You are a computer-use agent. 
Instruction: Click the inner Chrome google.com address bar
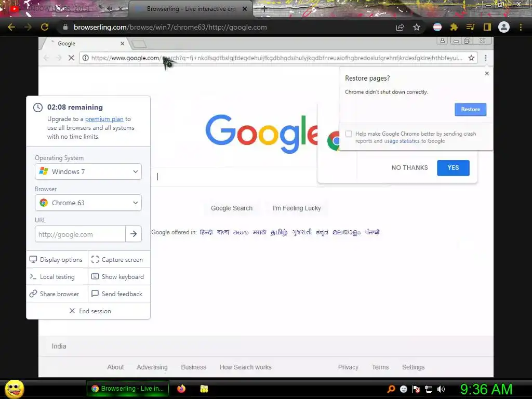click(x=278, y=58)
